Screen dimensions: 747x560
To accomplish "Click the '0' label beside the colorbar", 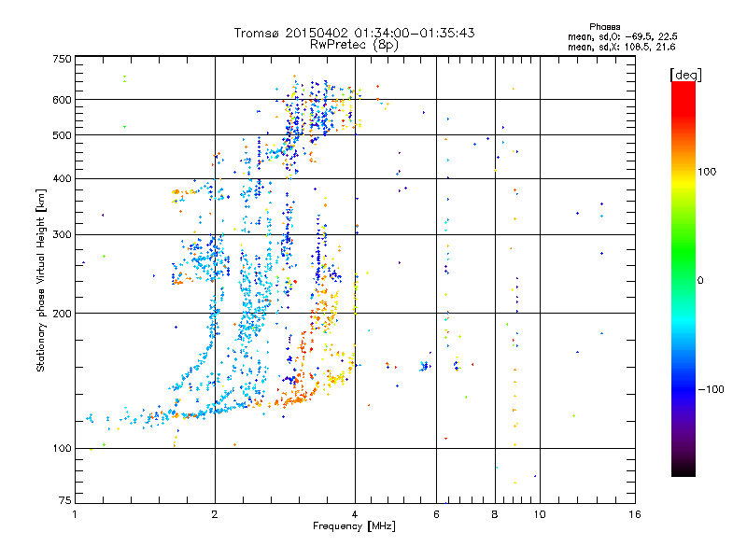I will [700, 281].
